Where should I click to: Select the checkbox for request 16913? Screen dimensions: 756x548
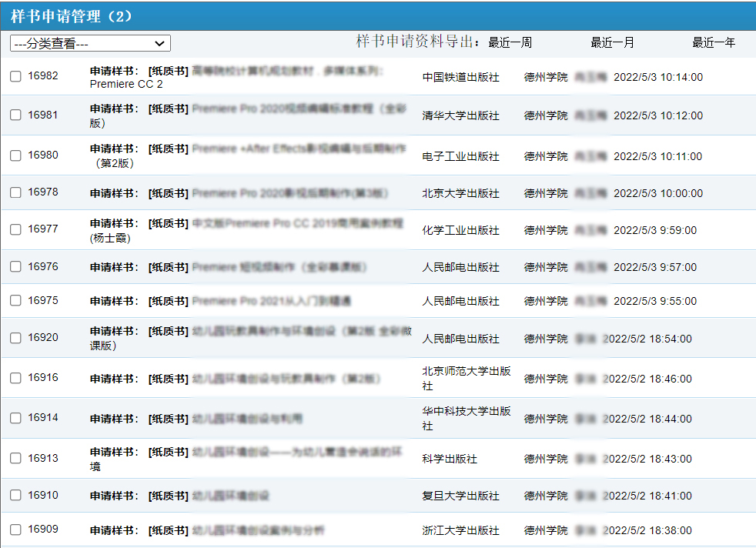click(15, 458)
